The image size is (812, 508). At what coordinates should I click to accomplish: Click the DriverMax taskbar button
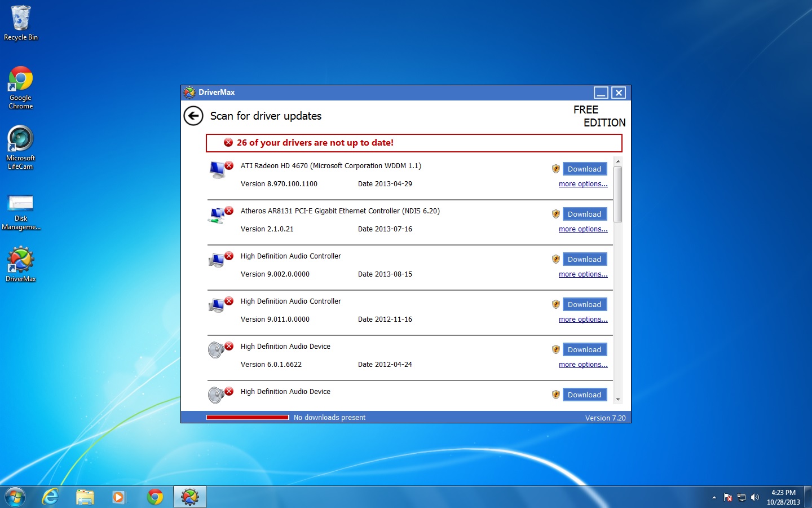[190, 497]
